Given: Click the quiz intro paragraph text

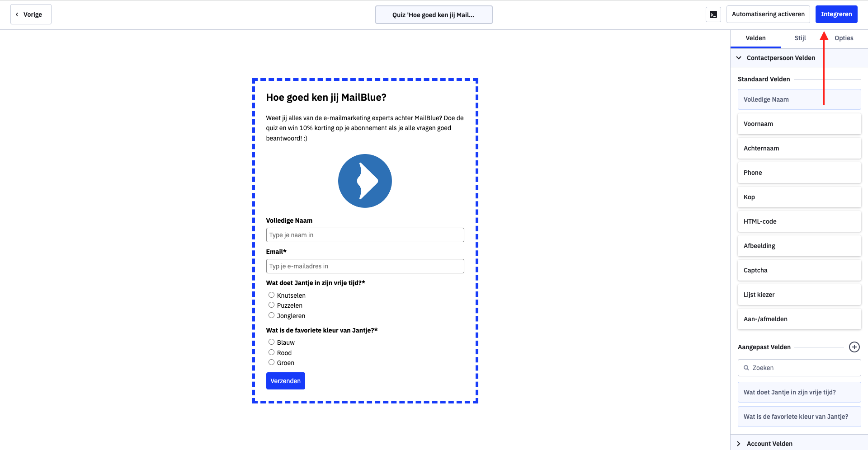Looking at the screenshot, I should [365, 128].
